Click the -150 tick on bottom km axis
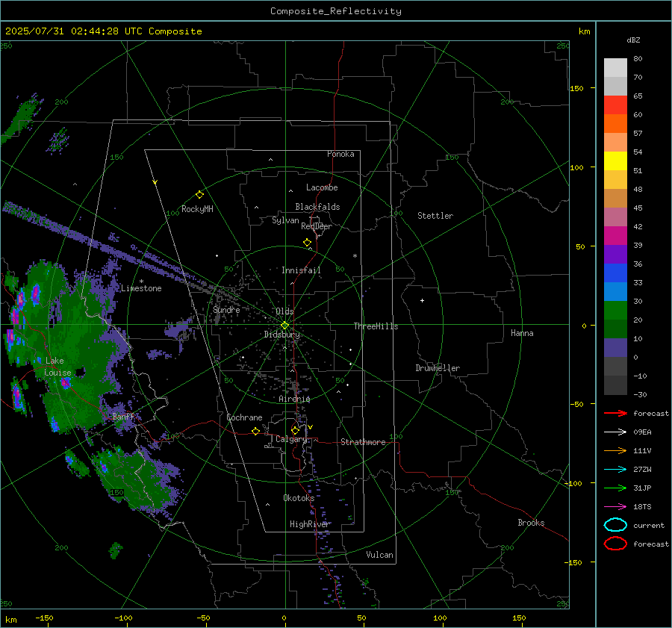This screenshot has height=628, width=672. coord(45,618)
